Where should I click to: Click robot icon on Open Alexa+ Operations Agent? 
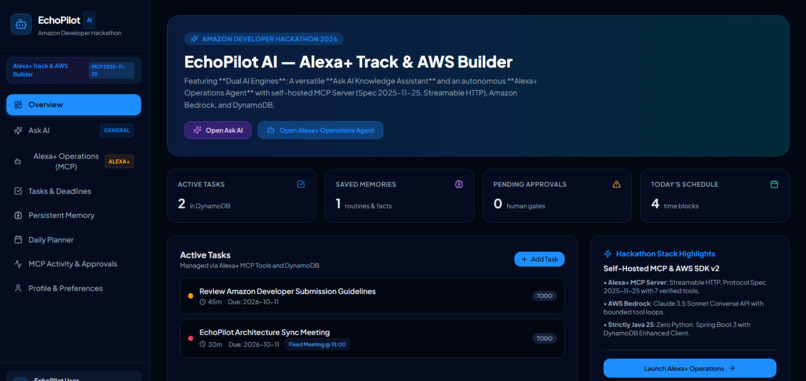[x=270, y=130]
